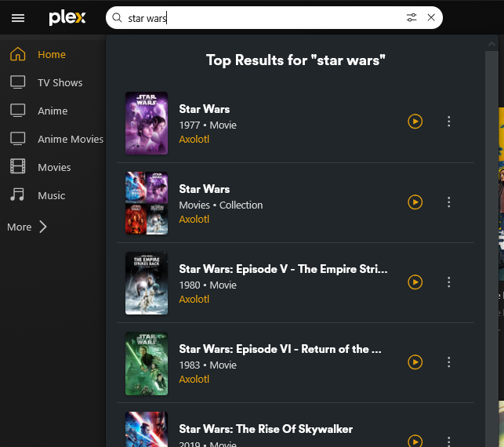Open the hamburger navigation menu

[x=18, y=18]
